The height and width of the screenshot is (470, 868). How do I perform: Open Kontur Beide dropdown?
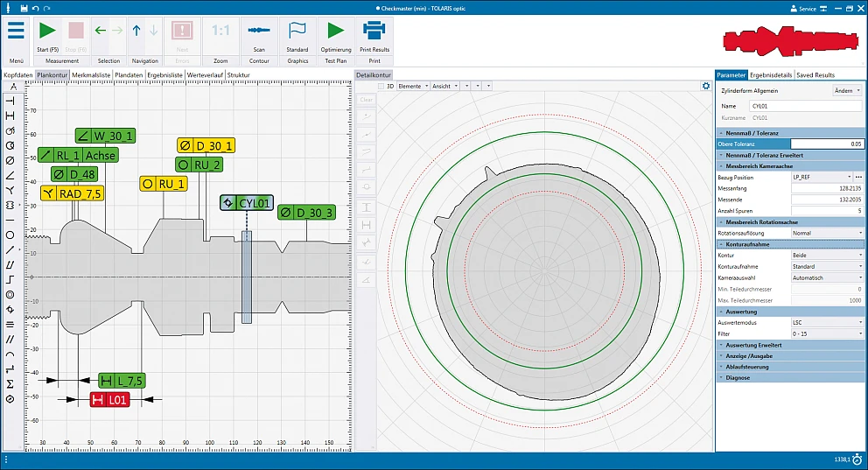[x=827, y=256]
